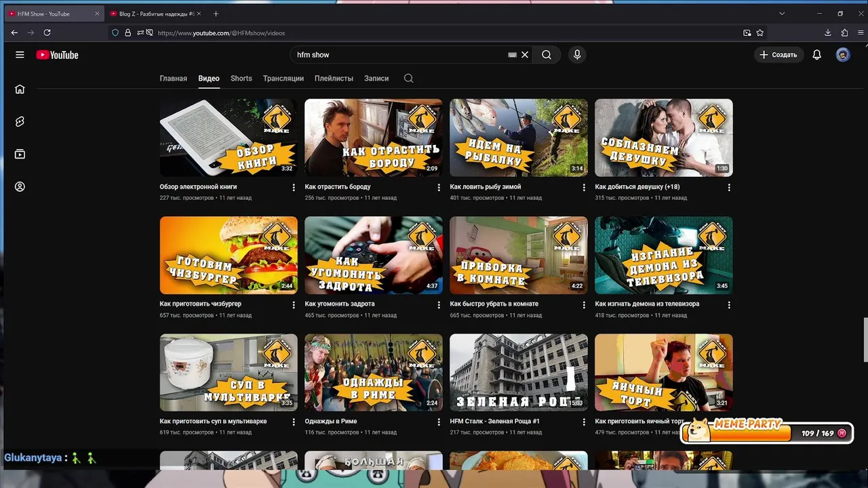Switch to the Blog Z browser tab

(x=155, y=14)
